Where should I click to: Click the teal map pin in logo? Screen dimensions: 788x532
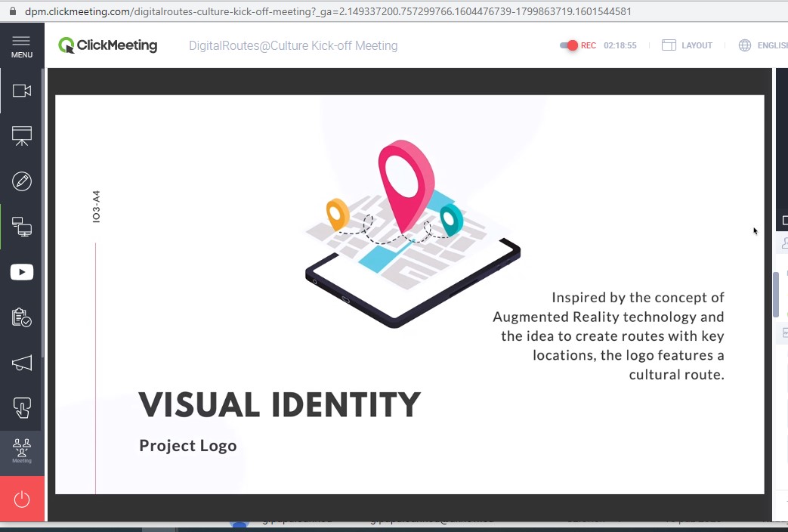pos(451,220)
